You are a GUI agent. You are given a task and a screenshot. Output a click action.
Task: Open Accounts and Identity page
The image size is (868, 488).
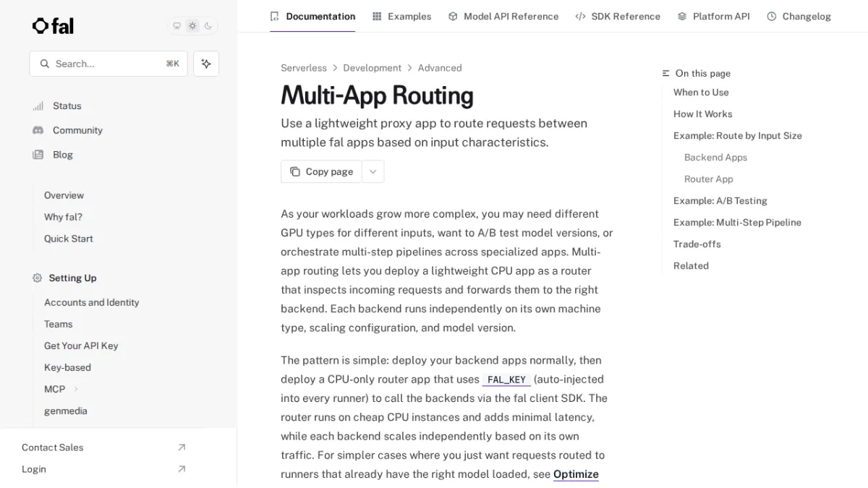[x=91, y=302]
